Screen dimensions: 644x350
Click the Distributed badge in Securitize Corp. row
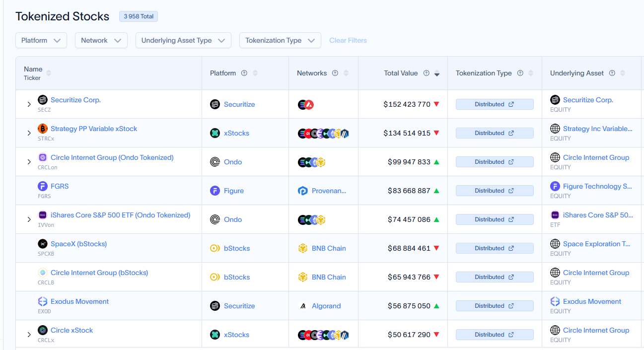coord(495,104)
